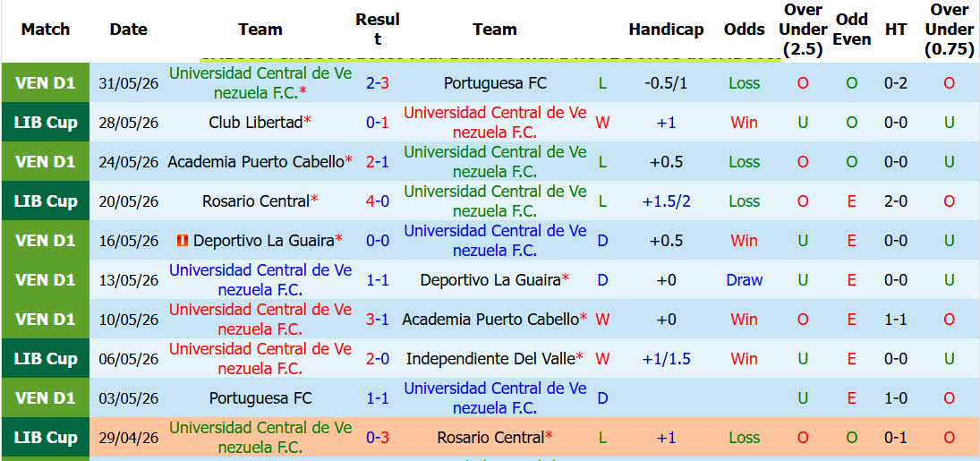Click the Match column header

coord(45,30)
